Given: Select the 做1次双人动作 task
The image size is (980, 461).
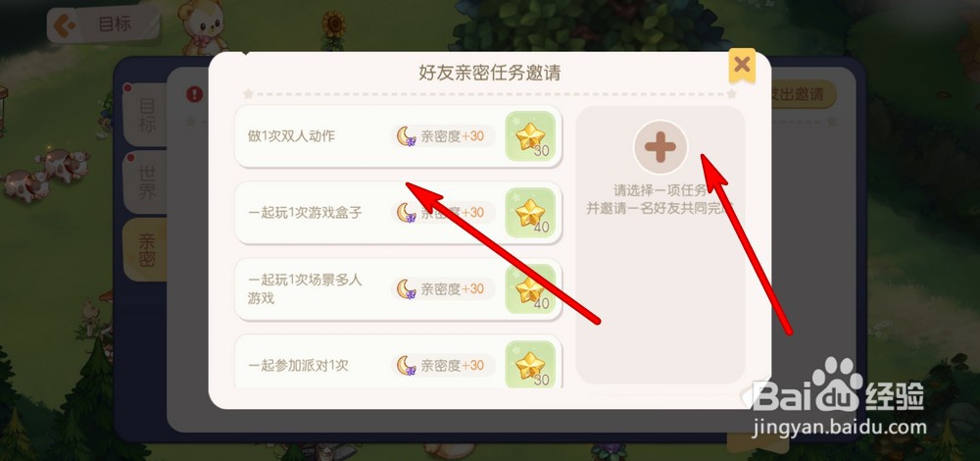Looking at the screenshot, I should pos(398,136).
